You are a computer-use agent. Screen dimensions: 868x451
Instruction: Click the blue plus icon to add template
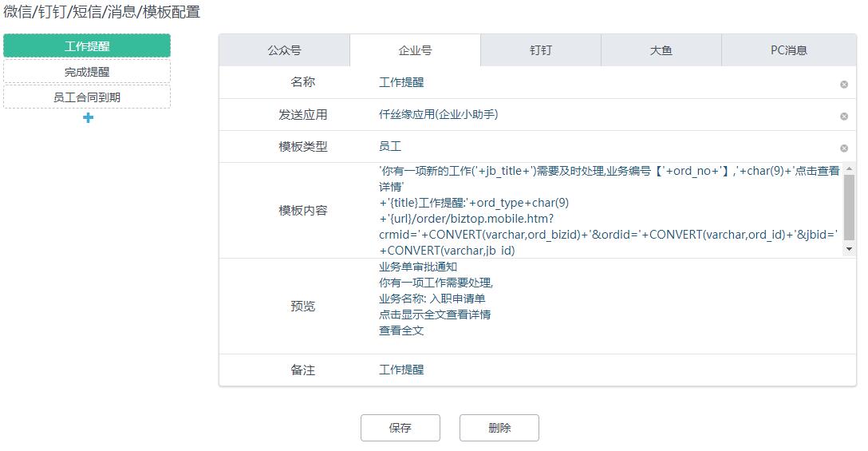tap(88, 118)
